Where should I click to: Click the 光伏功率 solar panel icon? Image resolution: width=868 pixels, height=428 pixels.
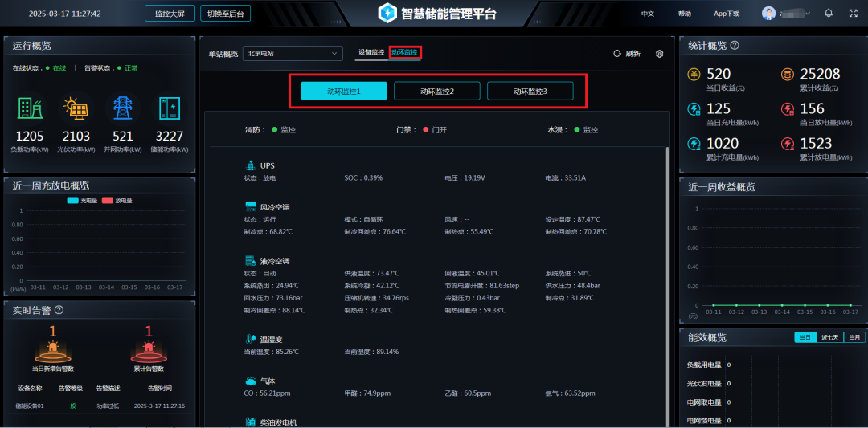pos(76,108)
